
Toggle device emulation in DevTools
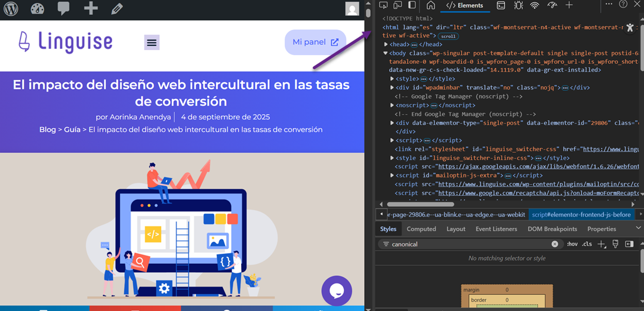click(398, 5)
